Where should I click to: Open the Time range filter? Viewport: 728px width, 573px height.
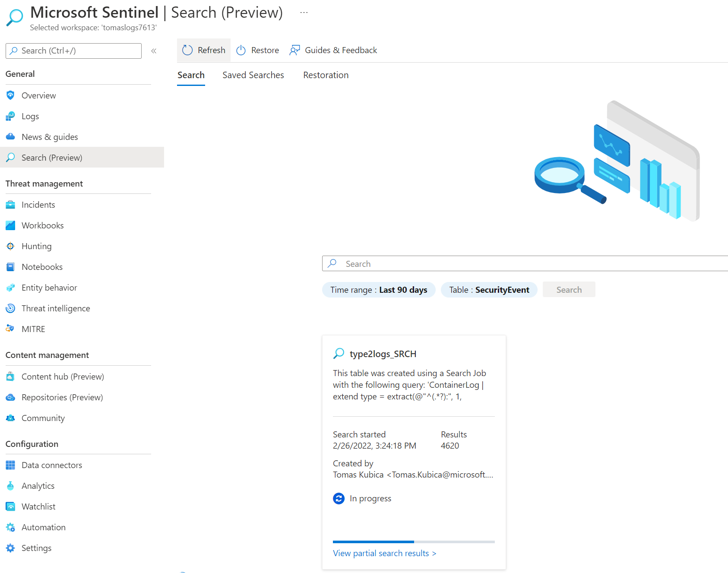click(379, 290)
